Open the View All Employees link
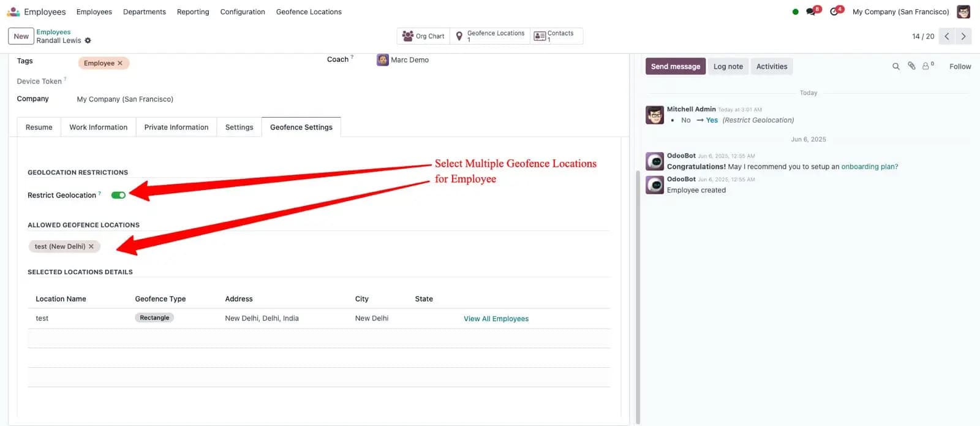Screen dimensions: 980x426 [496, 318]
